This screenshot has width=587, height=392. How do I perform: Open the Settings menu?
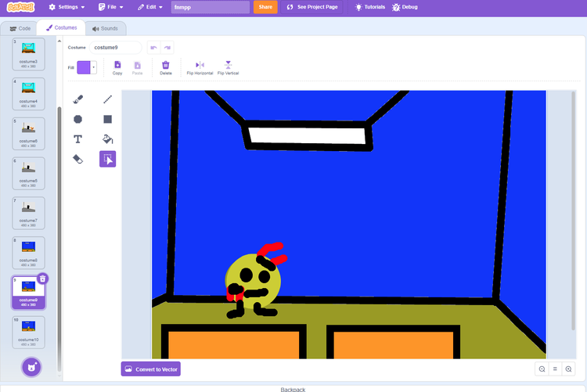(67, 7)
